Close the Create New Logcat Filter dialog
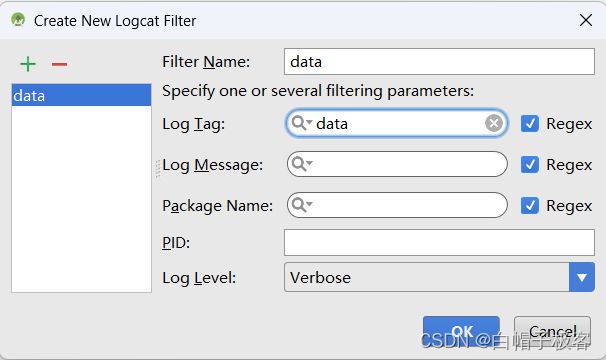Viewport: 606px width, 360px height. pos(586,20)
